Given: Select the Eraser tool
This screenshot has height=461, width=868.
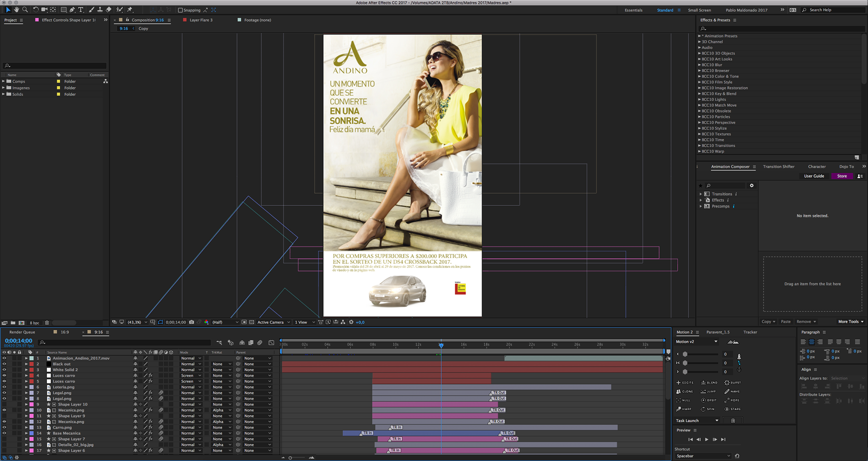Looking at the screenshot, I should [x=108, y=10].
